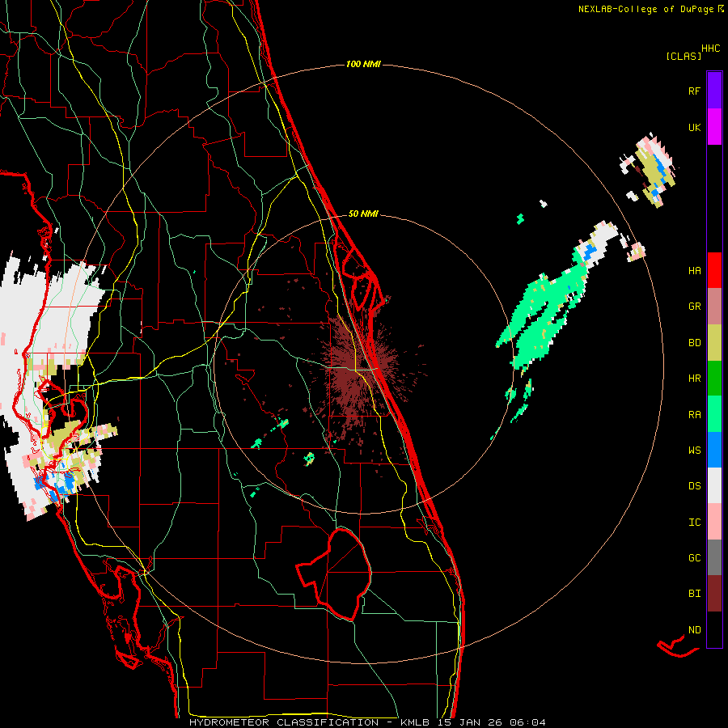Click the 'GC' legend label
This screenshot has height=728, width=728.
tap(694, 558)
